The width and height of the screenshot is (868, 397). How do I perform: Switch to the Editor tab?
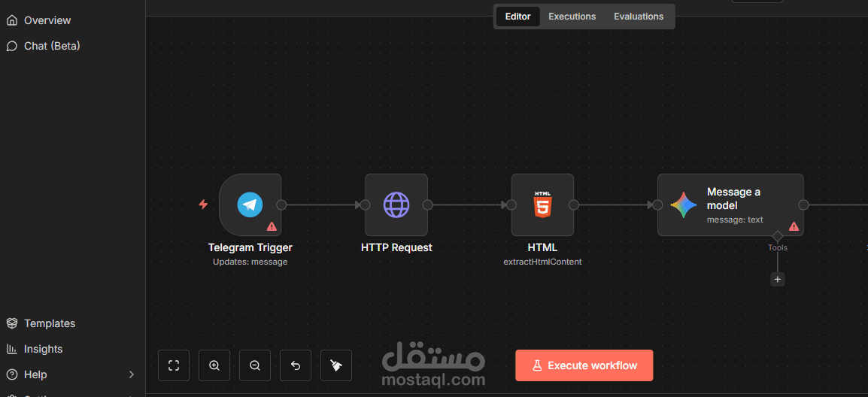[x=518, y=17]
